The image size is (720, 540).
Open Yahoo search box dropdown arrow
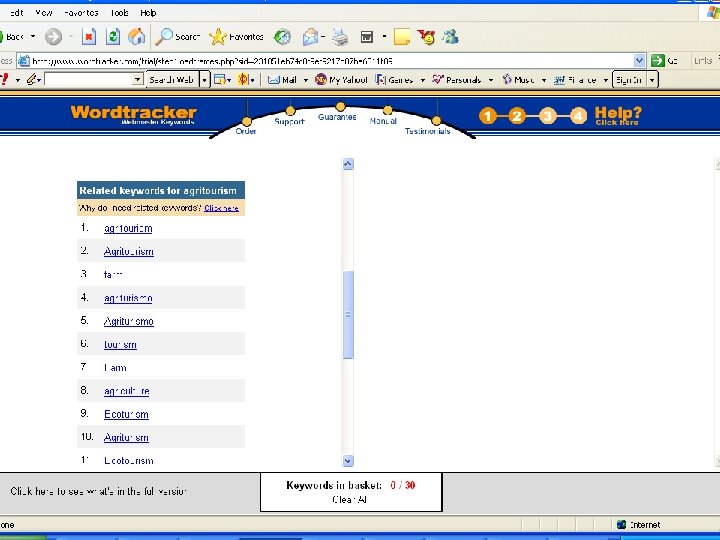[137, 80]
